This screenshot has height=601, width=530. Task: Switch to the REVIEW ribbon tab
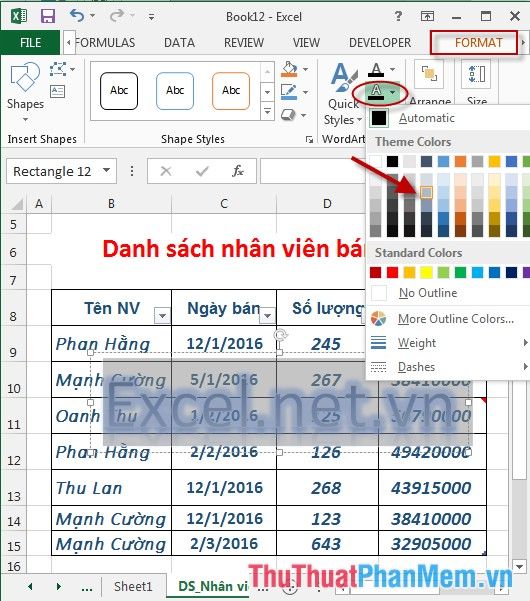click(x=244, y=43)
